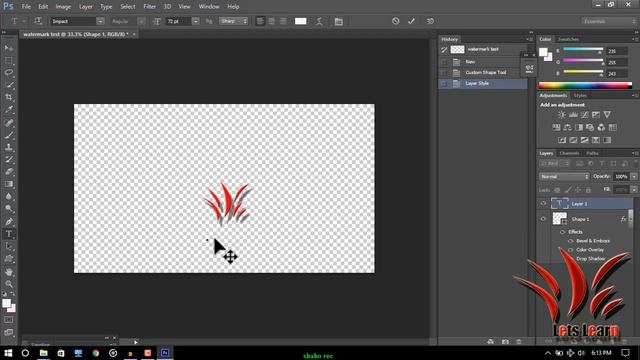This screenshot has height=360, width=640.
Task: Add a Color Balance adjustment
Action: click(567, 128)
